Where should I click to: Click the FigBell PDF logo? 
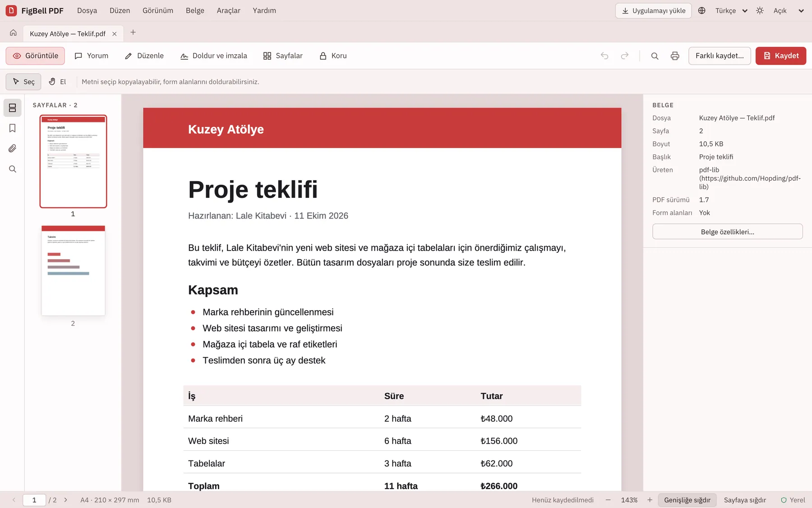coord(11,11)
